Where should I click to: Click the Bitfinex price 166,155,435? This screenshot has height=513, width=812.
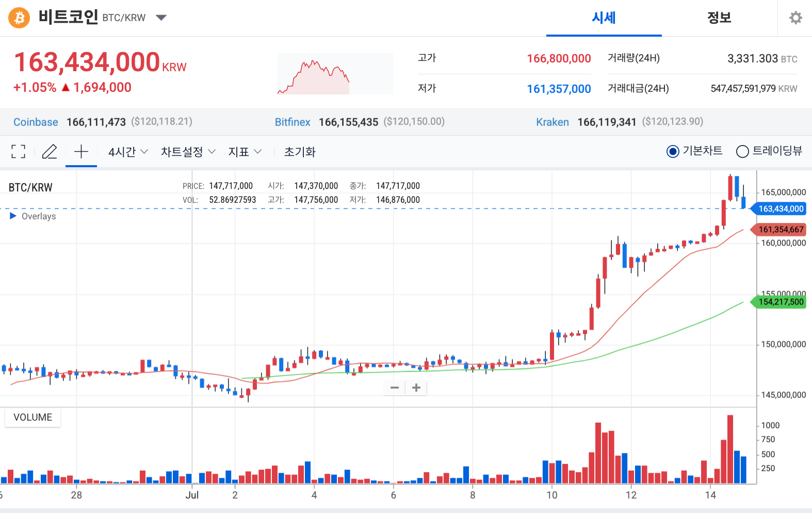pos(348,122)
